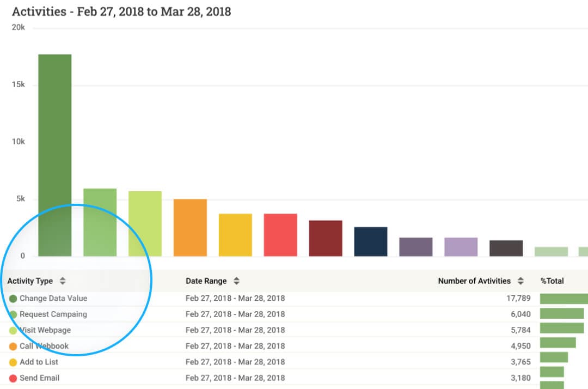The width and height of the screenshot is (588, 389).
Task: Open the Visit Webpage activity row
Action: (x=45, y=330)
